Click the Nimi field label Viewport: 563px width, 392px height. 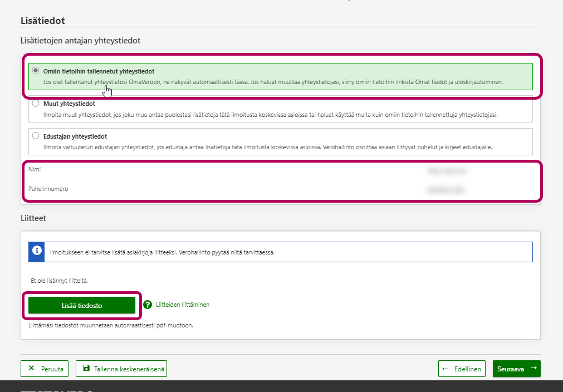pos(35,169)
